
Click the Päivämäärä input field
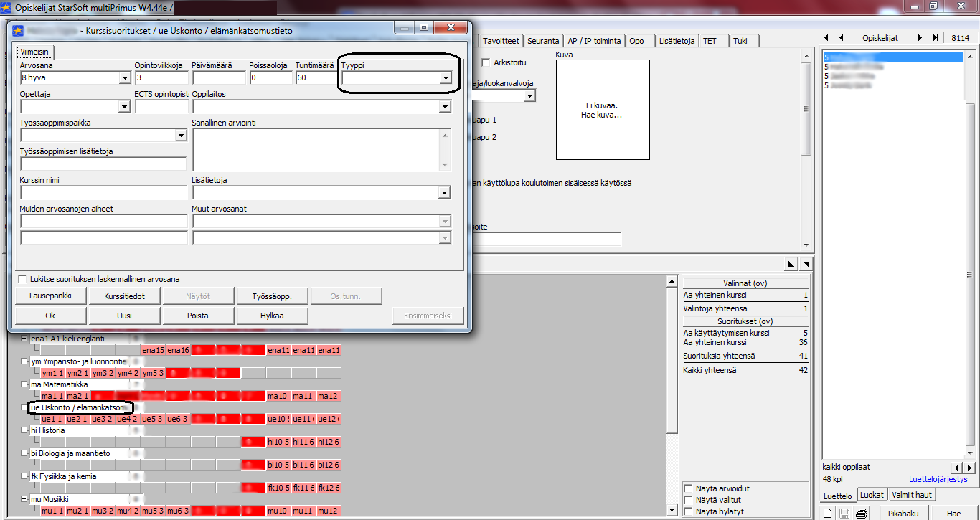coord(218,77)
